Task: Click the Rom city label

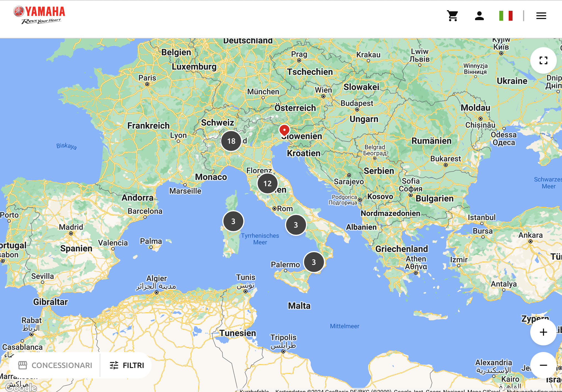Action: click(285, 209)
